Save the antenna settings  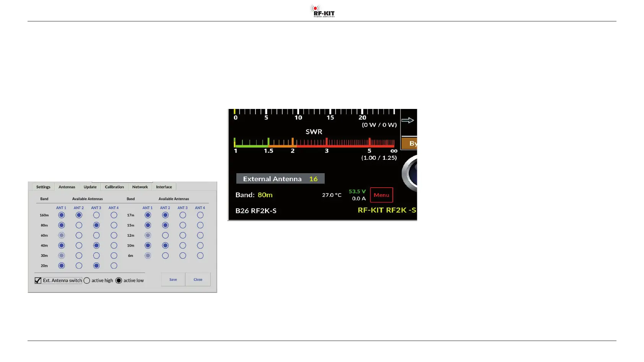coord(173,279)
